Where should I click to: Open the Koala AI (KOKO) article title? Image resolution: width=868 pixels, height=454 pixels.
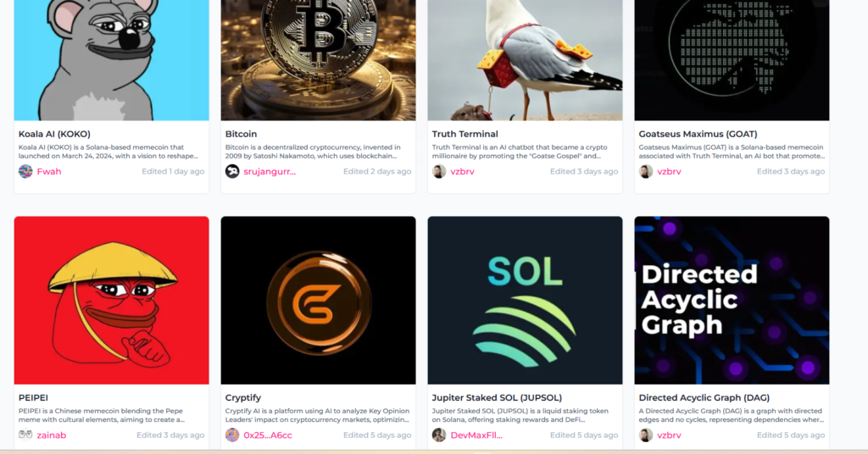pos(54,134)
